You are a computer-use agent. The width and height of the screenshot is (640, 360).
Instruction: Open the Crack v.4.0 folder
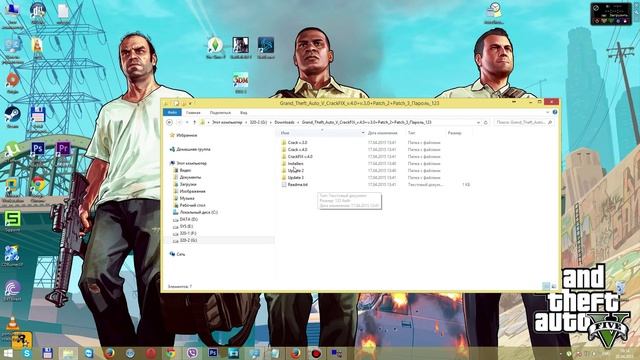[x=297, y=149]
